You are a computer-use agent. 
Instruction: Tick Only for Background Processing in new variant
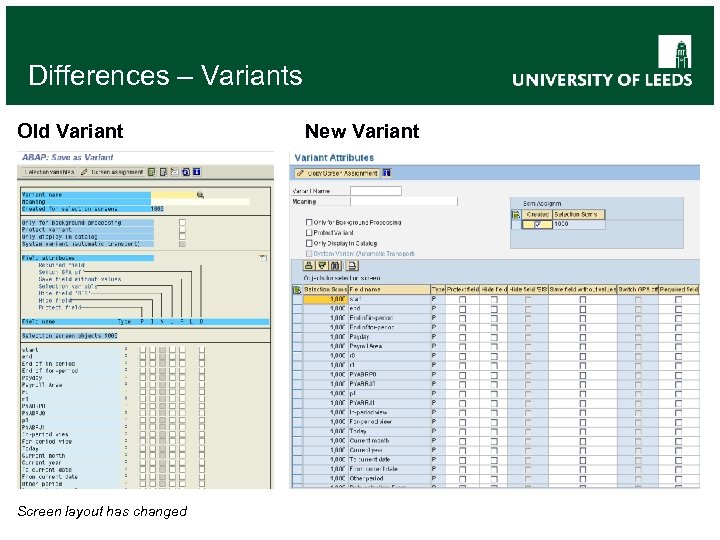click(x=309, y=222)
